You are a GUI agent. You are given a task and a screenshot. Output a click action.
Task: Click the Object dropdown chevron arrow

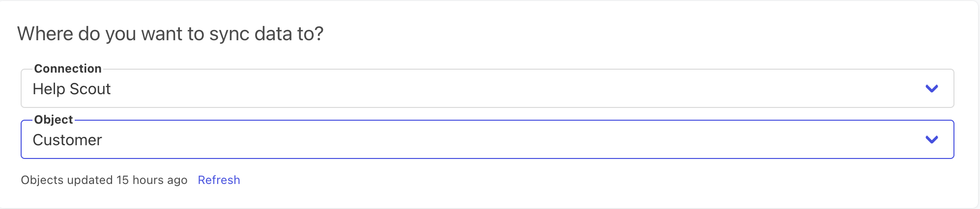tap(931, 140)
